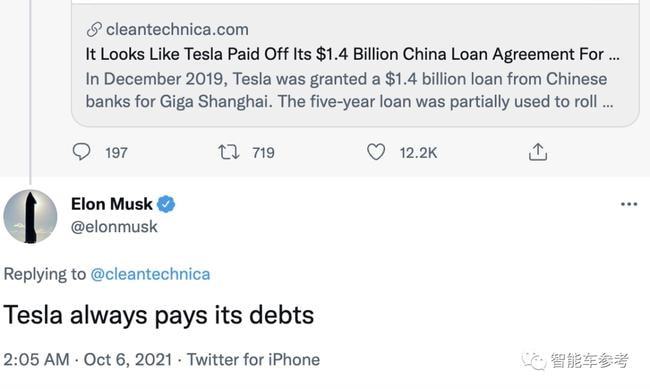Click the WeChat watermark logo icon
Screen dimensions: 650x389
pyautogui.click(x=534, y=360)
